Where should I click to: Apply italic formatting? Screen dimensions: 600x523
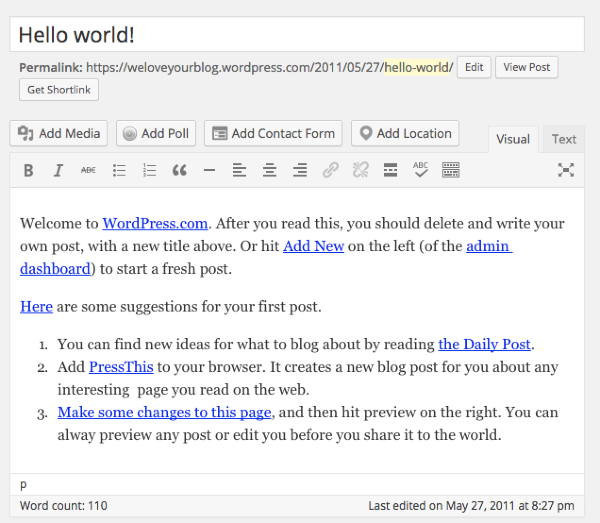58,171
